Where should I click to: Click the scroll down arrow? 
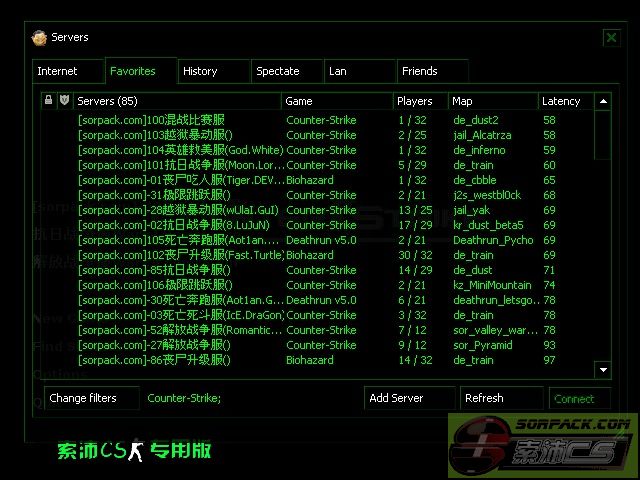(x=603, y=370)
